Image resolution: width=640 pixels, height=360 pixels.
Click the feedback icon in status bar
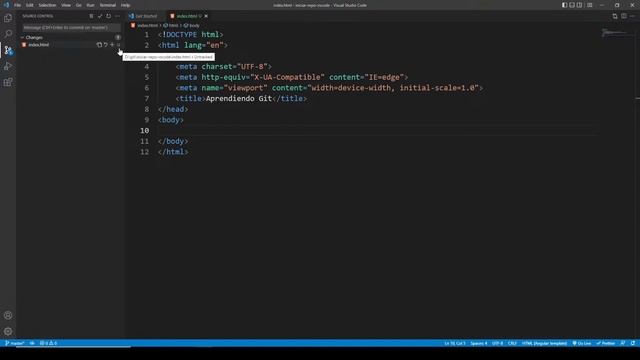coord(623,343)
